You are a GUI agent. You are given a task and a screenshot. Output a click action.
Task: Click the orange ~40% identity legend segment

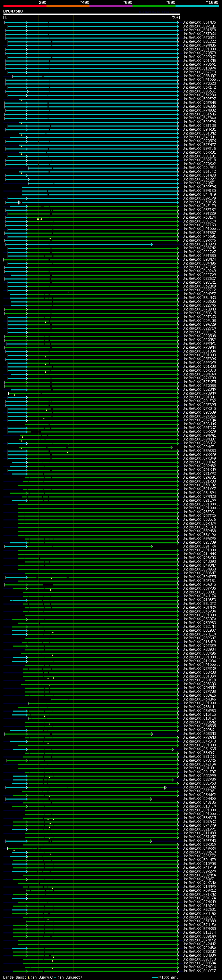[x=68, y=6]
